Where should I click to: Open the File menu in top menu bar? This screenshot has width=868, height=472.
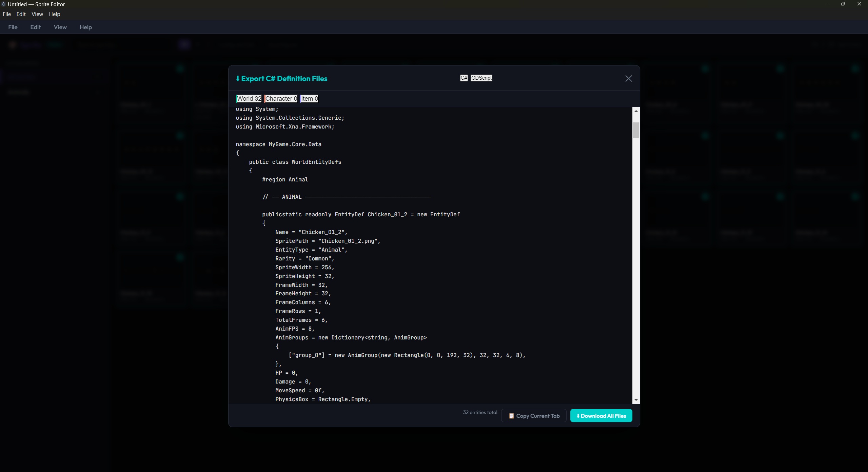click(x=7, y=14)
